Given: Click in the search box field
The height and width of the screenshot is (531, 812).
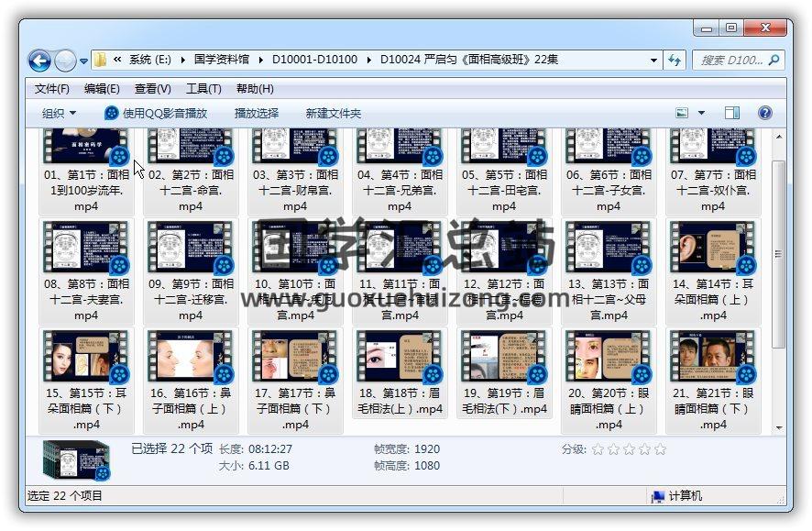Looking at the screenshot, I should pos(730,61).
